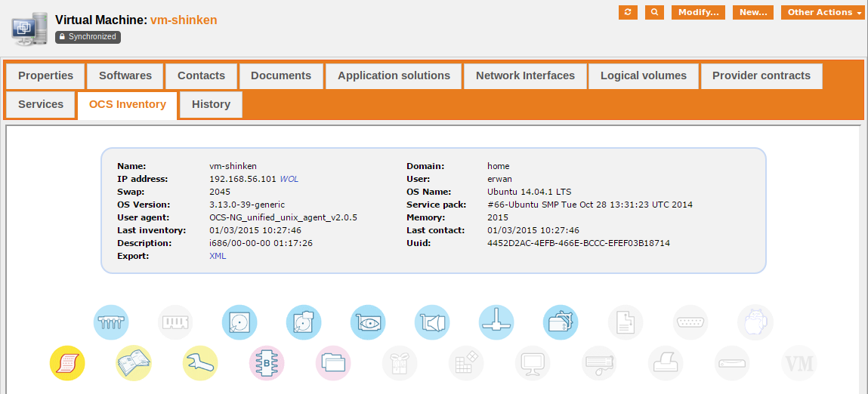
Task: Click the greyed-out monitor icon
Action: tap(533, 363)
